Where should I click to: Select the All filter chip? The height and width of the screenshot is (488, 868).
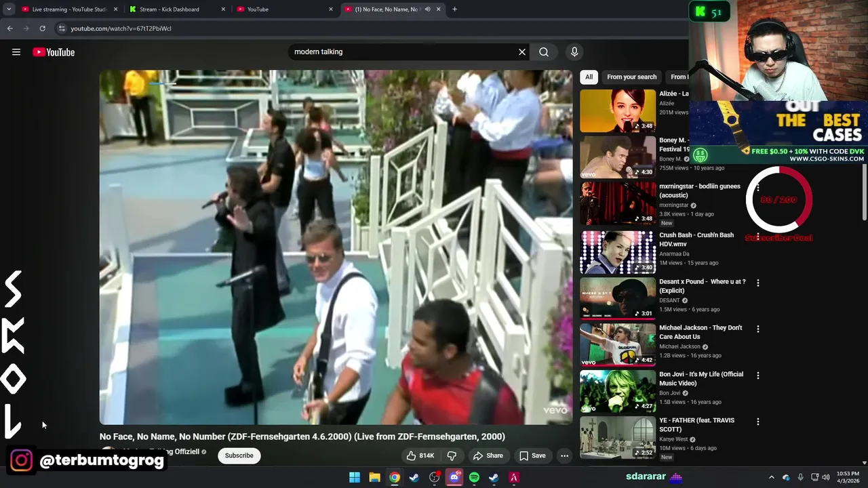[x=589, y=77]
